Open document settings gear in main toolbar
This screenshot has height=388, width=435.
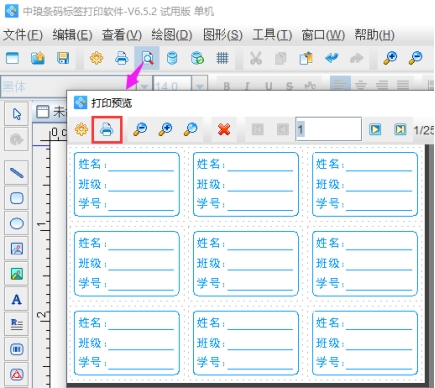(96, 58)
